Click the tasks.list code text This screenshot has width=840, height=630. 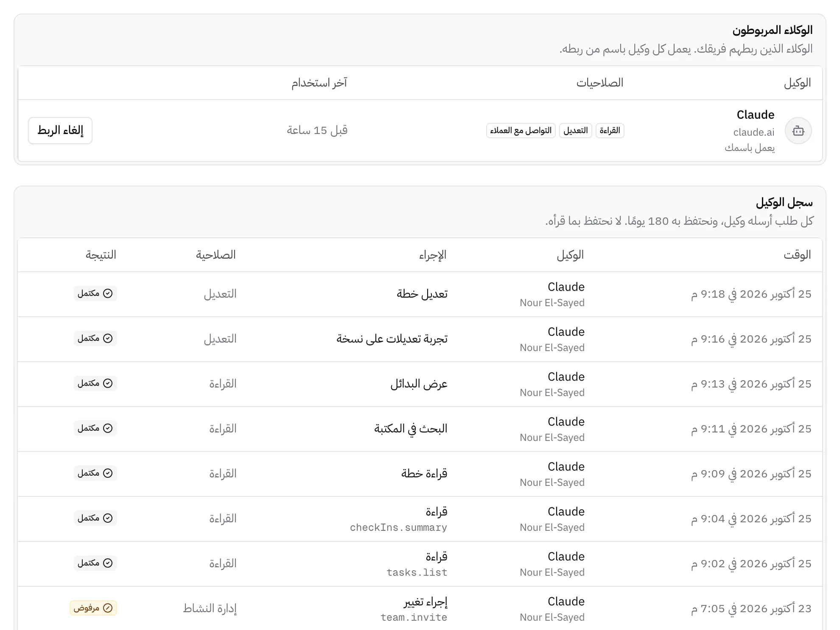point(417,573)
